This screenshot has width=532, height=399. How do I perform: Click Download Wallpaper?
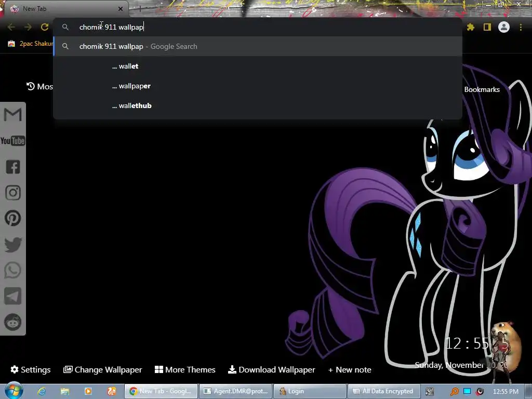[271, 369]
